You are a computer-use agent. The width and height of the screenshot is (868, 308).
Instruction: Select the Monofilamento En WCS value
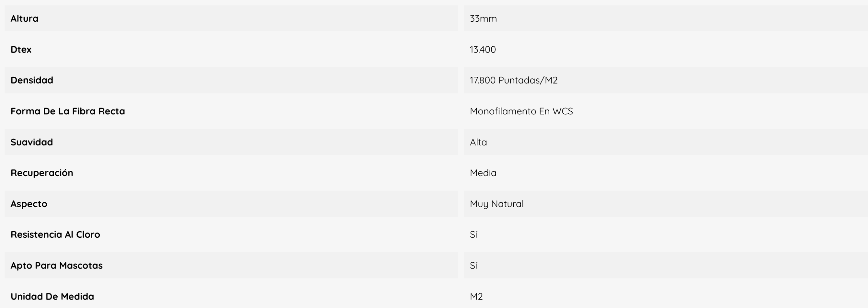[x=521, y=111]
